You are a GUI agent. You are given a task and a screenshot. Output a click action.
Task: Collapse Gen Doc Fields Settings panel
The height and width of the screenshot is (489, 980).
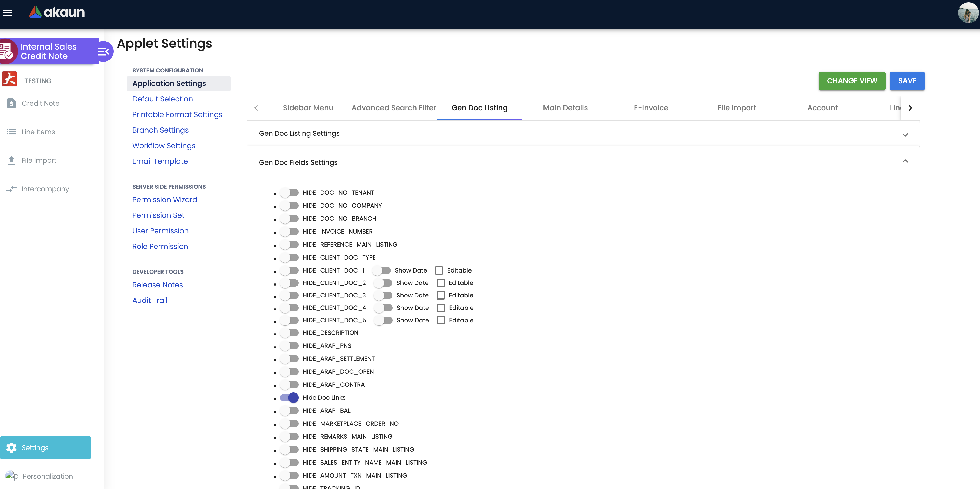tap(583, 162)
